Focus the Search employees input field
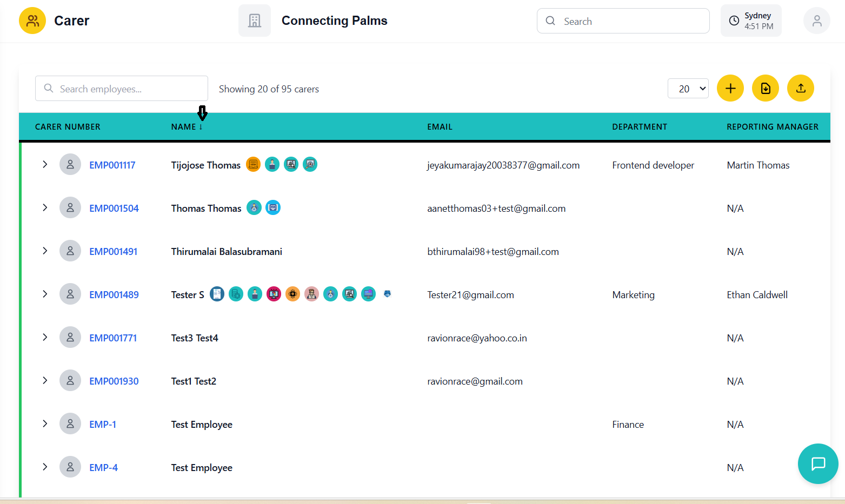The height and width of the screenshot is (504, 845). (127, 89)
